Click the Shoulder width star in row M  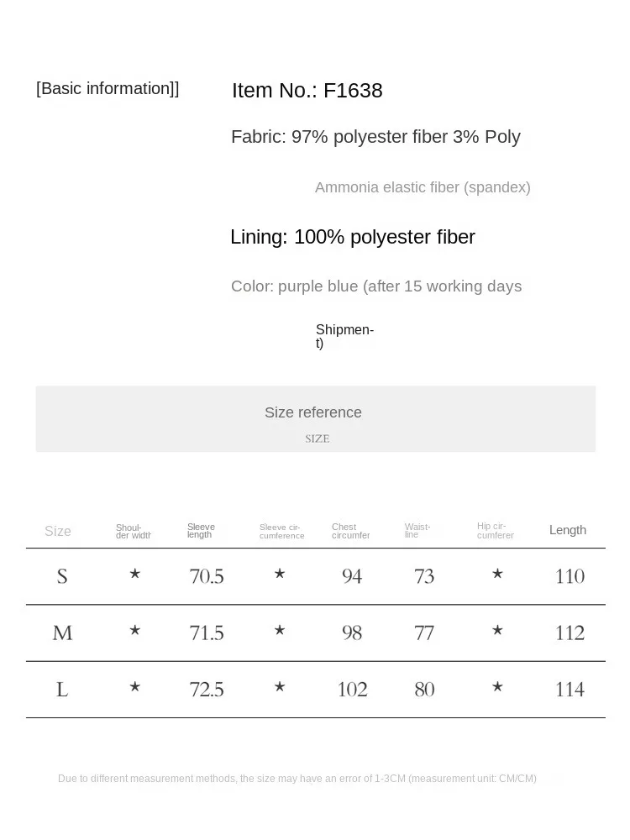tap(135, 631)
